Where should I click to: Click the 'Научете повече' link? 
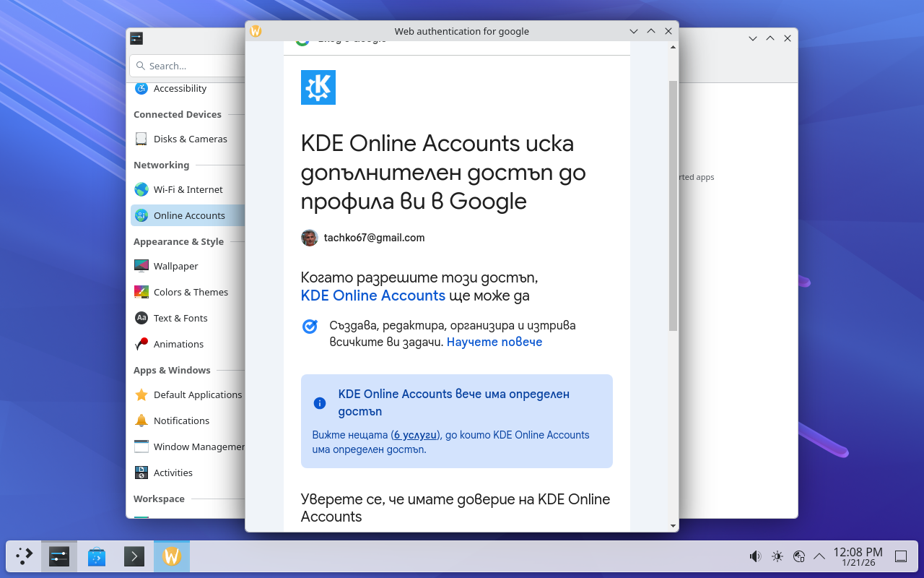(494, 342)
